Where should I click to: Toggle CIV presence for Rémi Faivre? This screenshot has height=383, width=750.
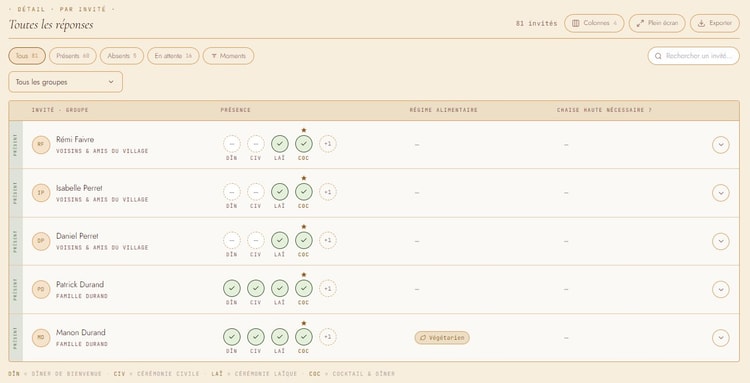pyautogui.click(x=256, y=144)
